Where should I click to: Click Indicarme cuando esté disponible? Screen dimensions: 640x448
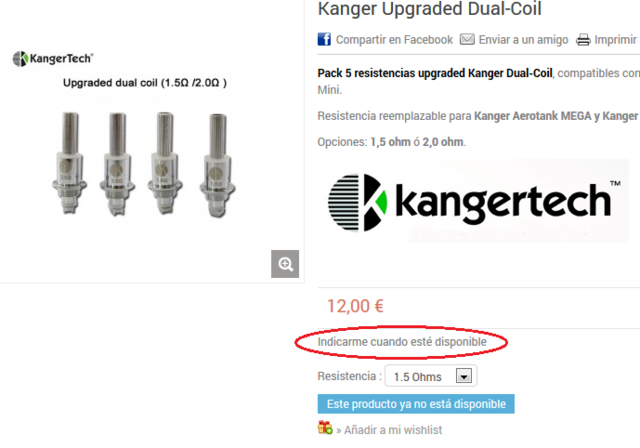click(402, 342)
